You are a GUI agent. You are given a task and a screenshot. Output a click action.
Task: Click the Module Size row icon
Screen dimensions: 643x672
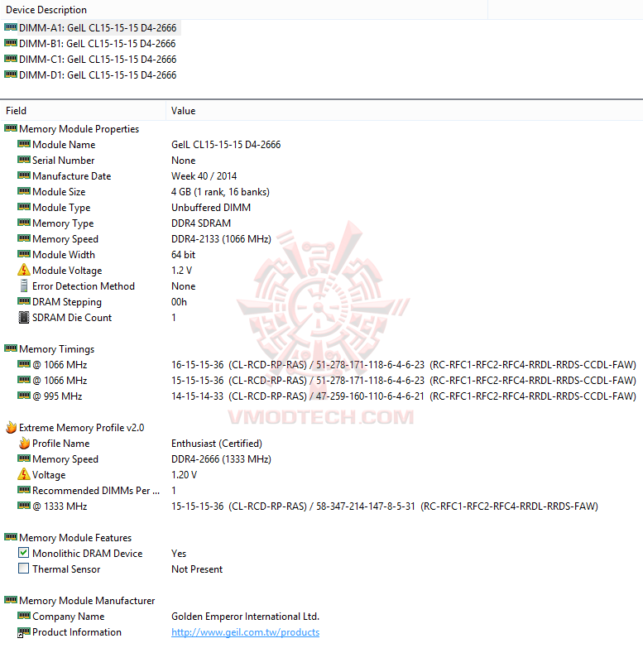24,191
